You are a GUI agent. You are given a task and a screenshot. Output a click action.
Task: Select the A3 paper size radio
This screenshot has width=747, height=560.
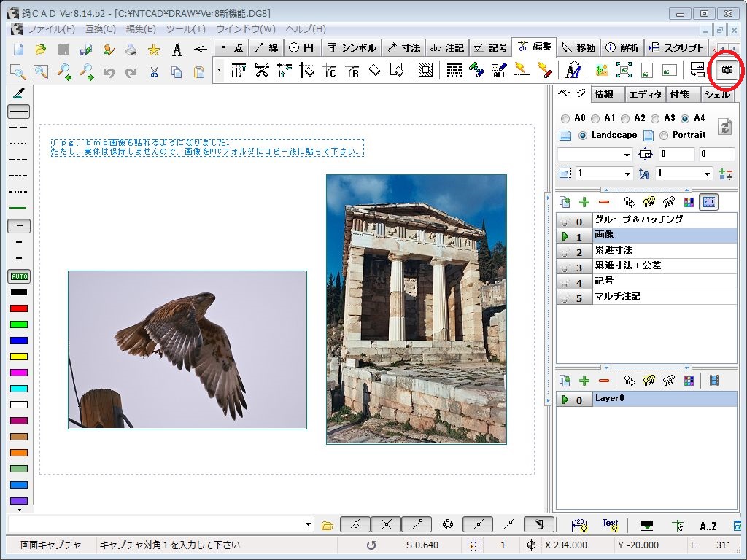[655, 119]
